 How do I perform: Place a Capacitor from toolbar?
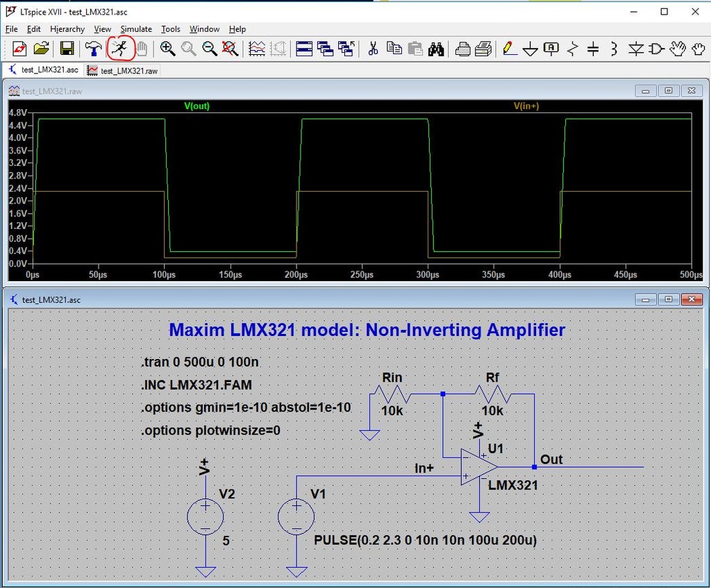[593, 49]
